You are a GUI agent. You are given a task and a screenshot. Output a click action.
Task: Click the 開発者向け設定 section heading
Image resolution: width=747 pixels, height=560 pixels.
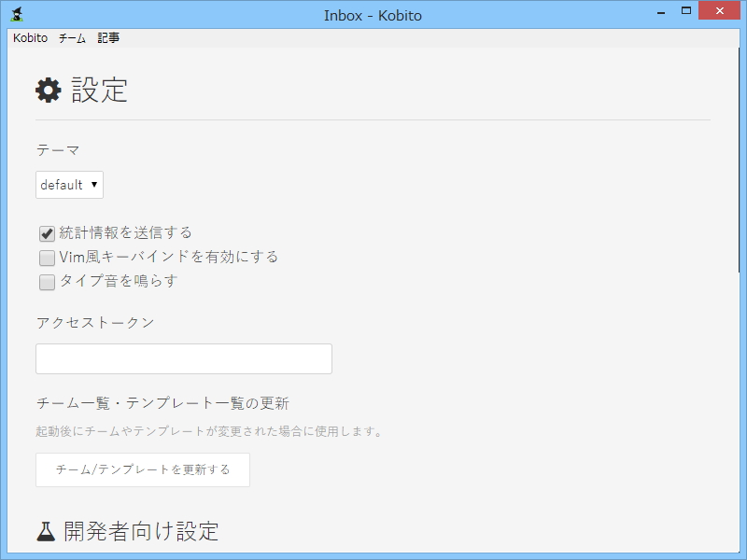pyautogui.click(x=138, y=531)
